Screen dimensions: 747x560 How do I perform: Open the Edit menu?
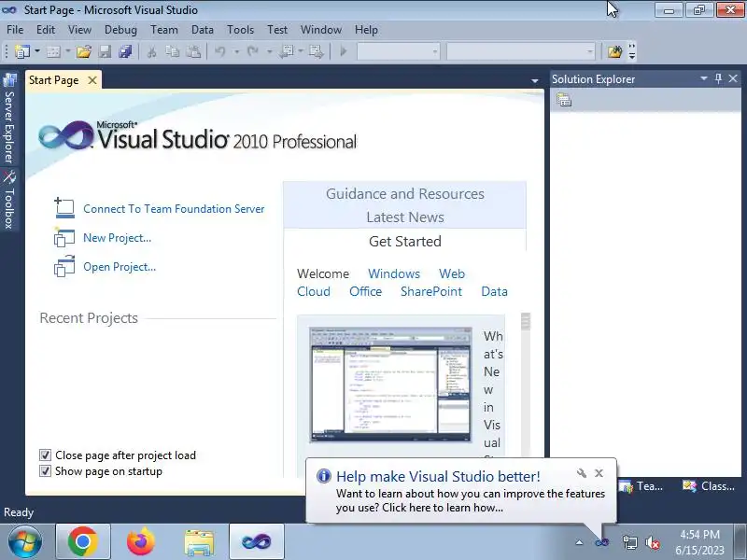[x=46, y=30]
